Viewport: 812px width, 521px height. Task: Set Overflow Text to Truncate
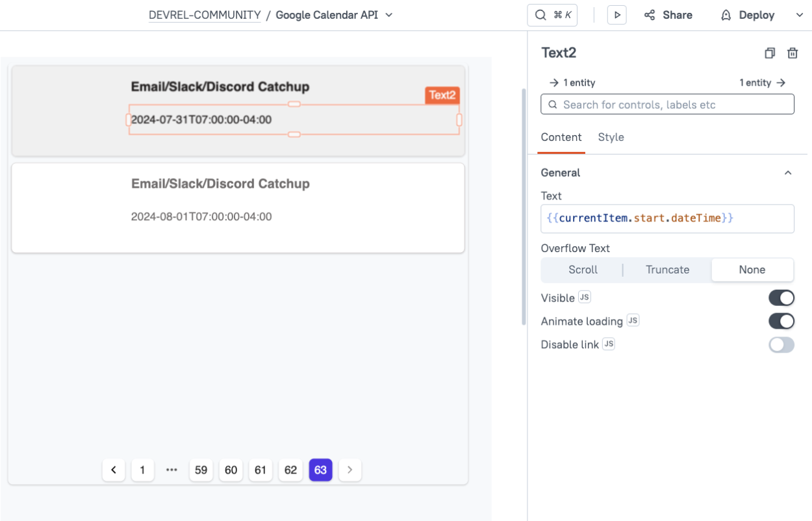coord(667,270)
